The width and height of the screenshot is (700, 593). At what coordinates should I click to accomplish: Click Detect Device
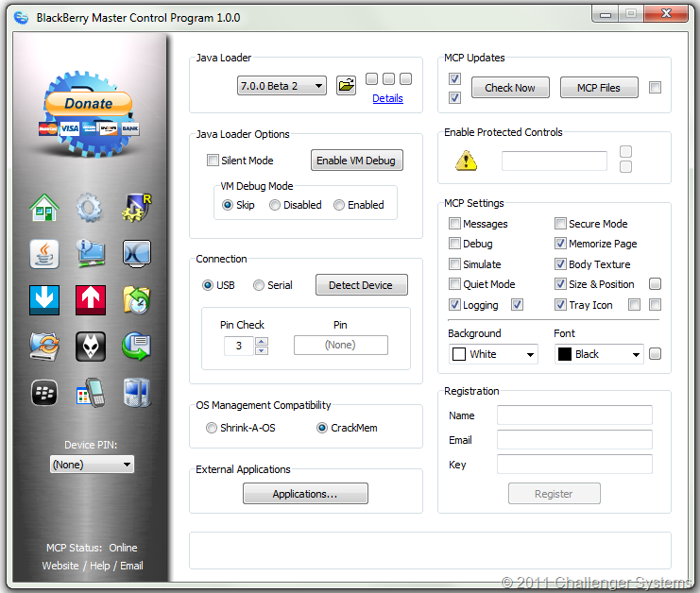362,285
